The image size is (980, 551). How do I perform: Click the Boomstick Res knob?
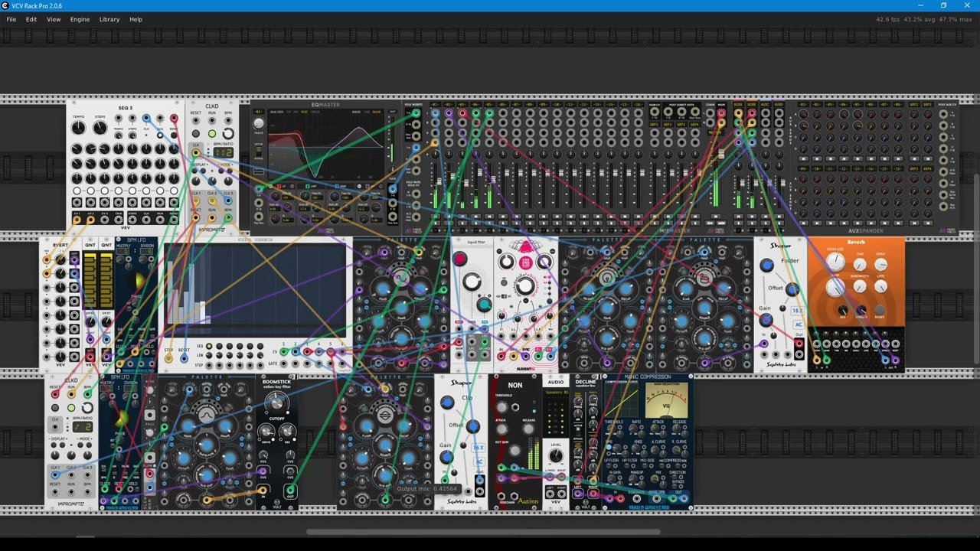287,432
